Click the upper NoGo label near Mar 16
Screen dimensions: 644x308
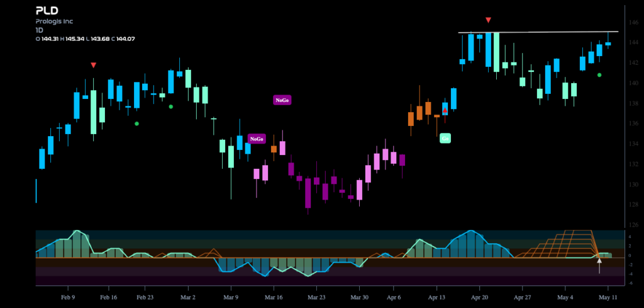tap(282, 100)
